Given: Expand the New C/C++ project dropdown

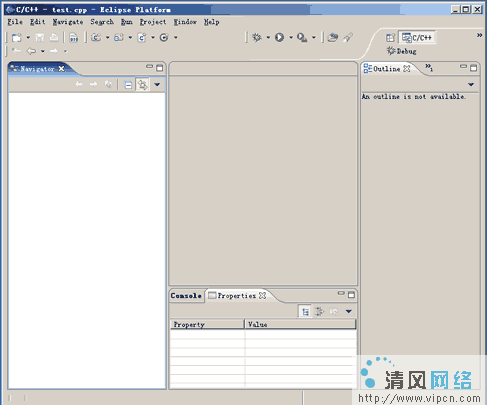Looking at the screenshot, I should tap(107, 38).
